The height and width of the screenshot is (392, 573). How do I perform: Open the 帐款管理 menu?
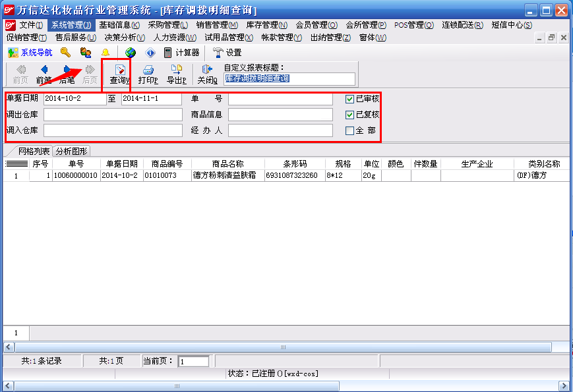pyautogui.click(x=282, y=38)
